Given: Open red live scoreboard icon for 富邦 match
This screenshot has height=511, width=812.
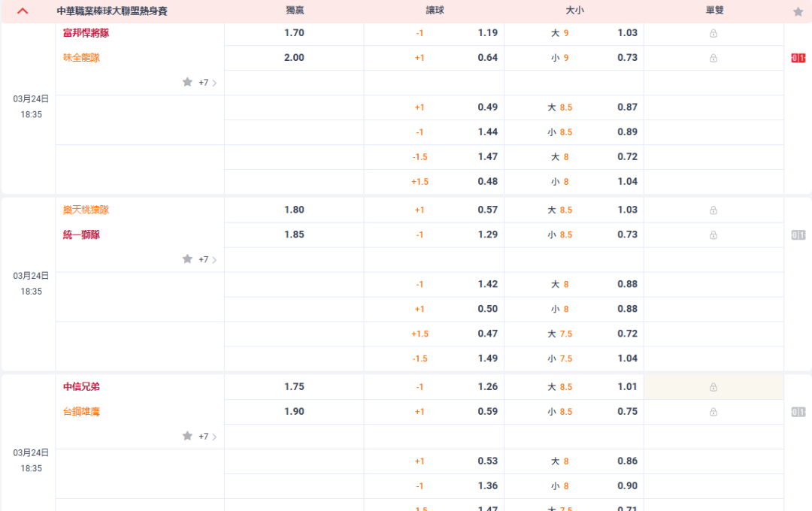Looking at the screenshot, I should click(x=798, y=59).
